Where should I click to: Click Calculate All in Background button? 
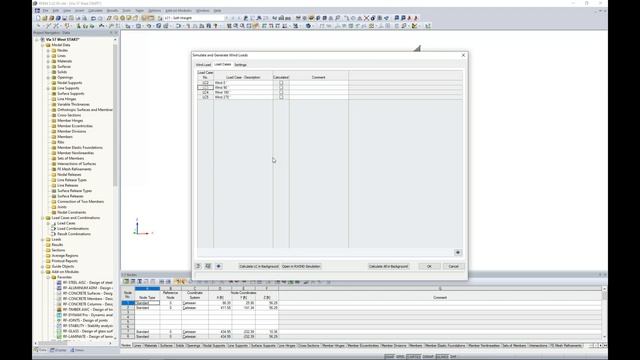388,267
